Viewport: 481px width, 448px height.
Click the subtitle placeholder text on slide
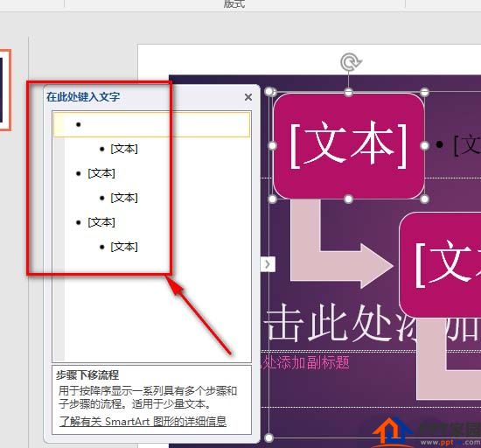point(305,363)
